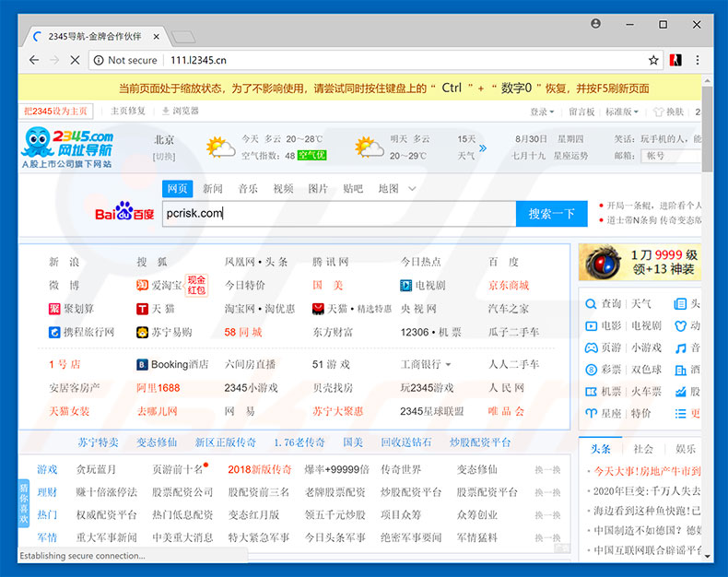Click the 星座 Aries icon in sidebar
This screenshot has width=728, height=577.
591,413
